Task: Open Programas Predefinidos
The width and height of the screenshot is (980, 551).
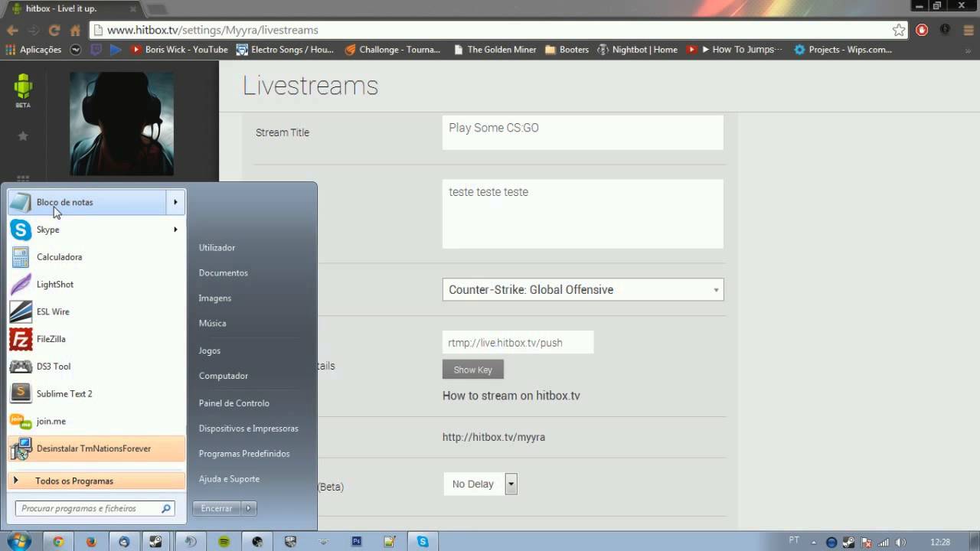Action: [x=244, y=454]
